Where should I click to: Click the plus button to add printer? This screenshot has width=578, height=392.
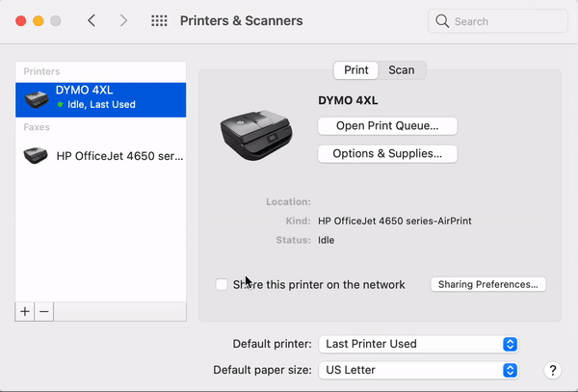25,311
